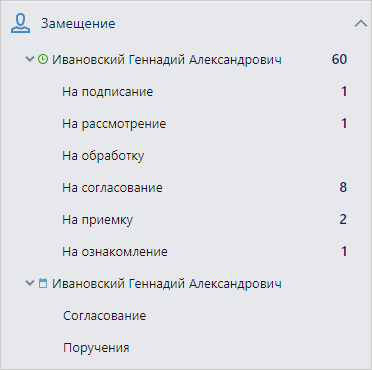This screenshot has height=370, width=372.
Task: Click the count 8 next to На согласование
Action: pyautogui.click(x=343, y=187)
